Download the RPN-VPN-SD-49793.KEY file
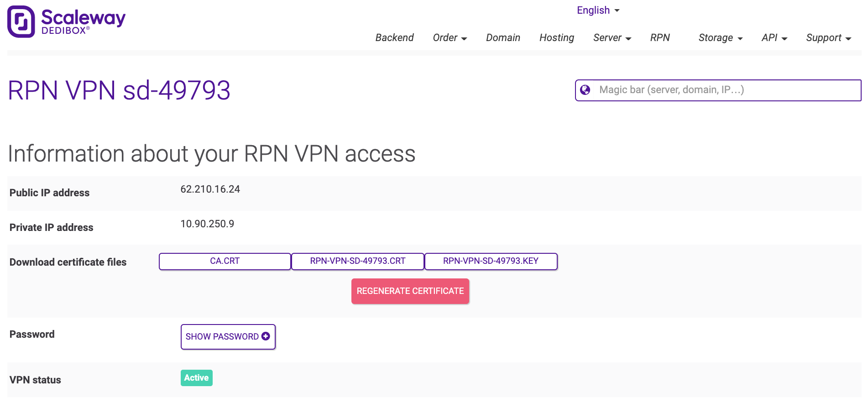 [x=491, y=261]
